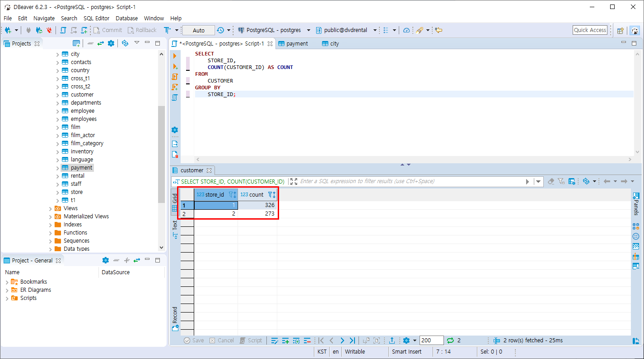644x359 pixels.
Task: Click the Script button in results toolbar
Action: coord(251,341)
